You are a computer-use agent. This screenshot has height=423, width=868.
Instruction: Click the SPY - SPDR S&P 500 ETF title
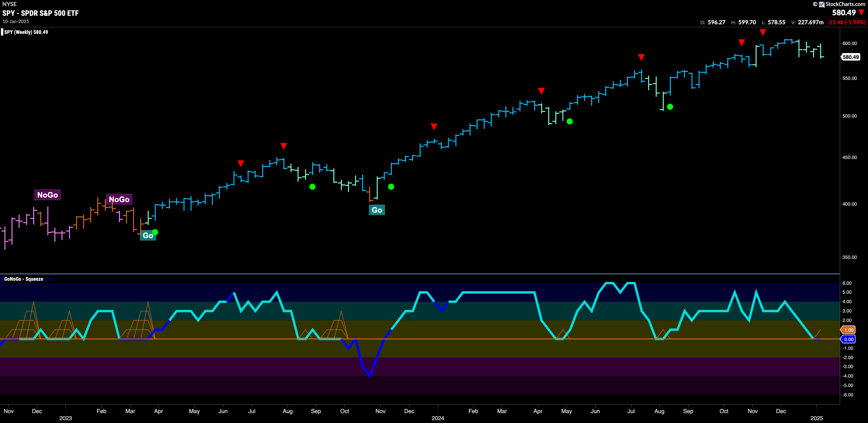41,13
